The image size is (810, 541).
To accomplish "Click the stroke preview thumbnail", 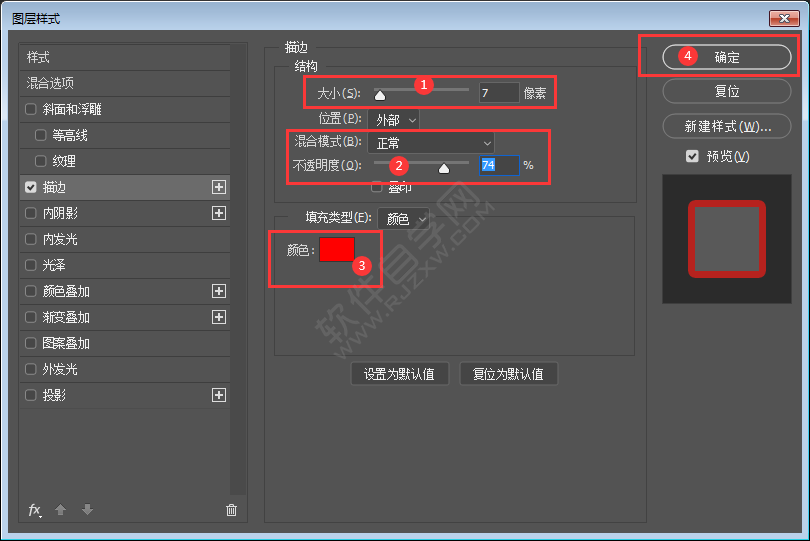I will 727,239.
